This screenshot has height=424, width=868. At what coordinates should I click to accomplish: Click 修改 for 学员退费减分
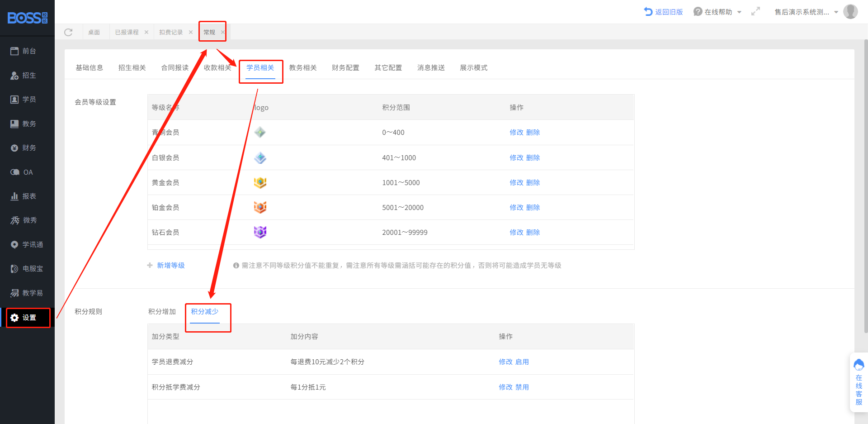(x=505, y=362)
